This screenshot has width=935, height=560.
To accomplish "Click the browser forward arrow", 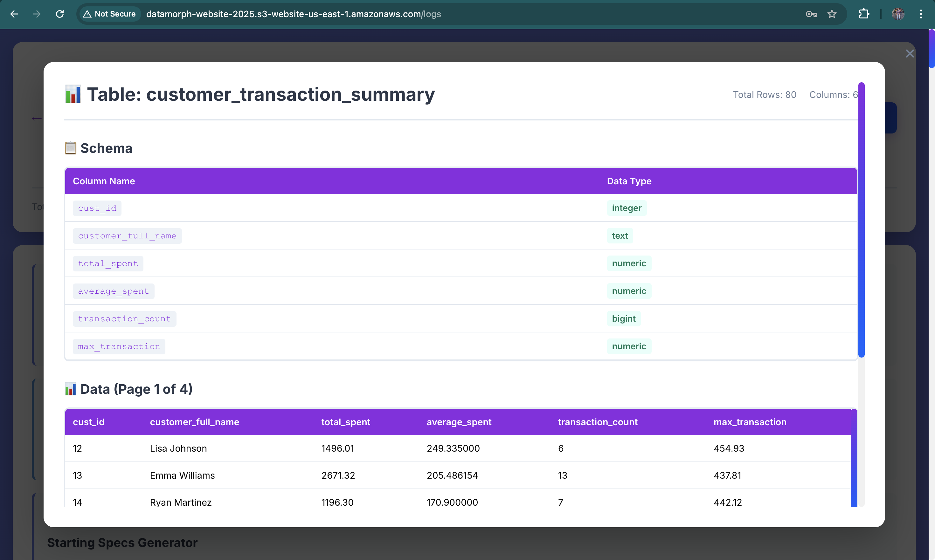I will click(37, 14).
